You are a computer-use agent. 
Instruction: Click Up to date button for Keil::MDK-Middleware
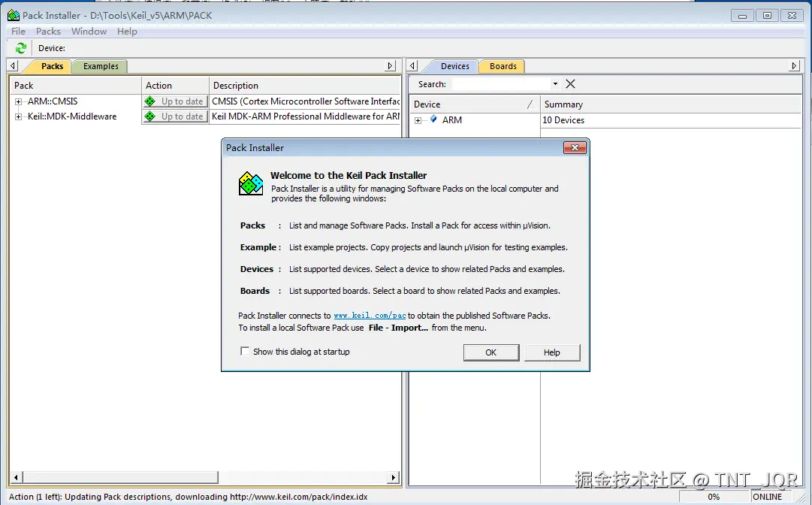pos(175,116)
